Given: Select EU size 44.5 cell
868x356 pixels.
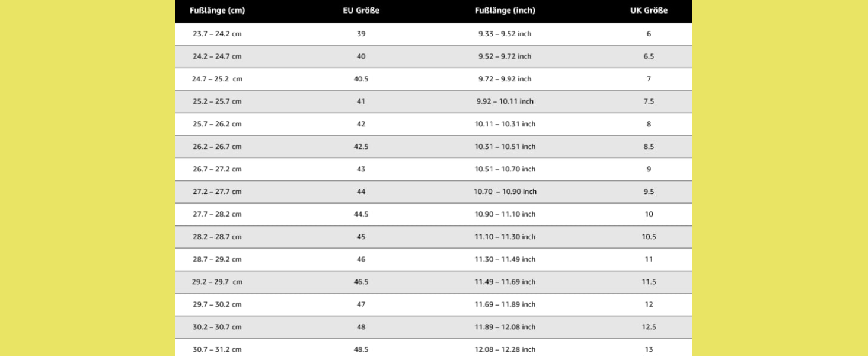Looking at the screenshot, I should tap(361, 214).
